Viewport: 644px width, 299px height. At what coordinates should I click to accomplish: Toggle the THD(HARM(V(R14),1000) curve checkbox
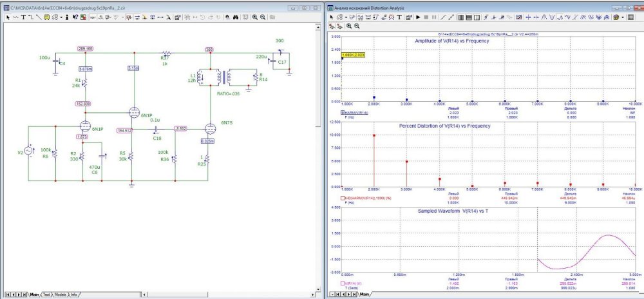point(343,197)
